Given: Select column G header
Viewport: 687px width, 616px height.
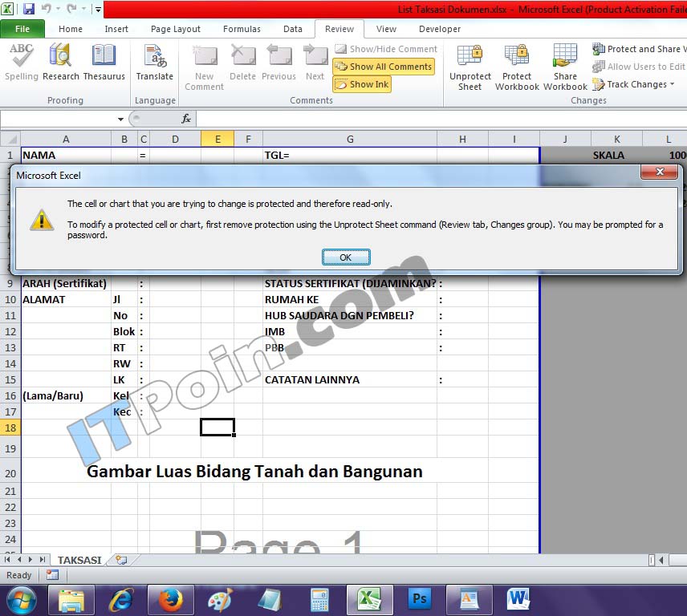Looking at the screenshot, I should click(350, 140).
